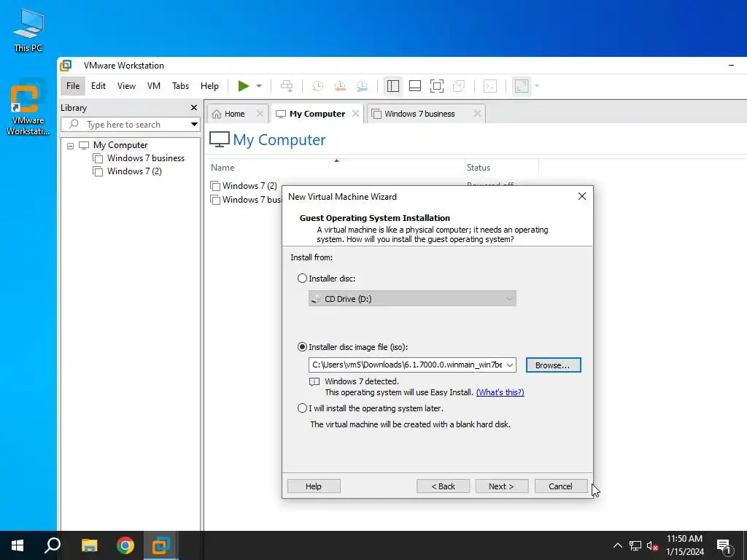Screen dimensions: 747x560
Task: Open the File menu
Action: tap(73, 86)
